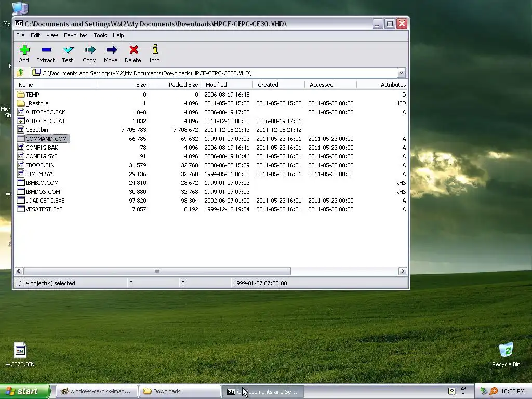Image resolution: width=532 pixels, height=399 pixels.
Task: Select the EBOOT.BIN file icon
Action: point(21,165)
